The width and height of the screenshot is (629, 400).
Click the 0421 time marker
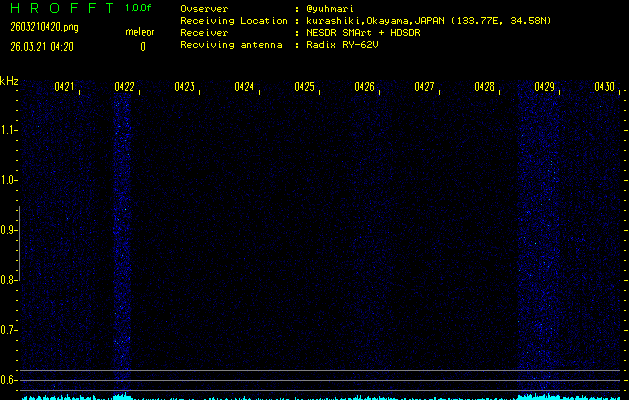pyautogui.click(x=64, y=88)
